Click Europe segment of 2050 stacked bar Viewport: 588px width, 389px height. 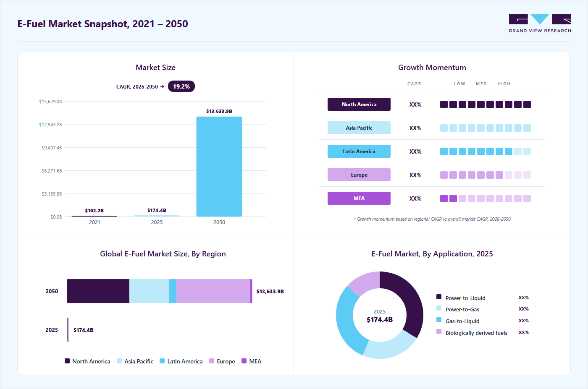coord(213,291)
